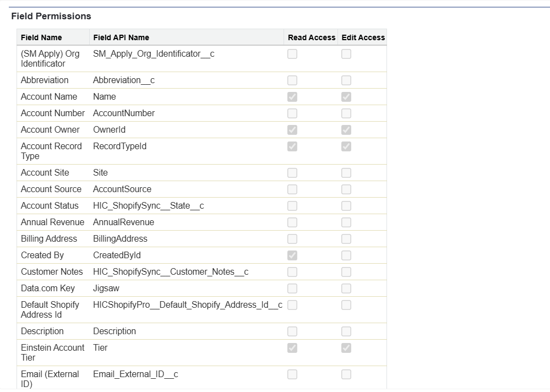Click Edit Access for Account Record Type
Image resolution: width=550 pixels, height=392 pixels.
(x=346, y=146)
